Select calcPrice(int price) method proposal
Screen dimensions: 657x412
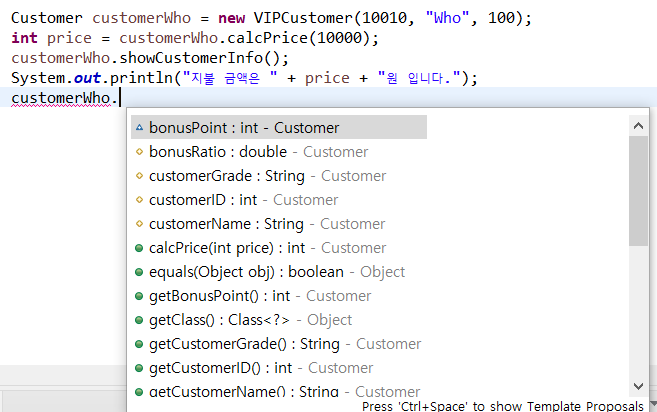(267, 248)
